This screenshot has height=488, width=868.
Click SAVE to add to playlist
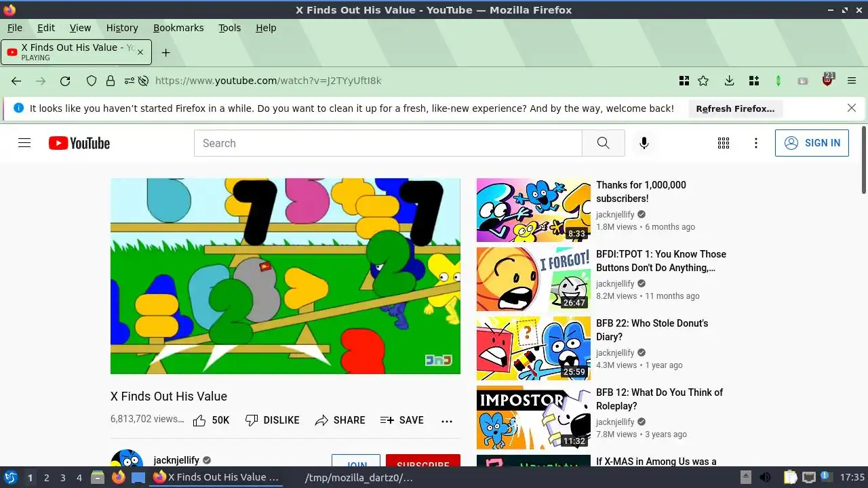(402, 420)
